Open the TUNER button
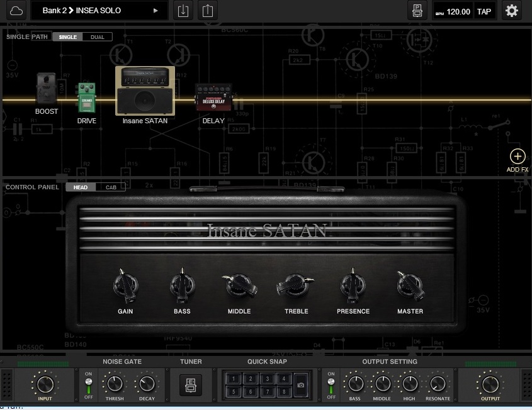532x410 pixels. click(x=191, y=385)
